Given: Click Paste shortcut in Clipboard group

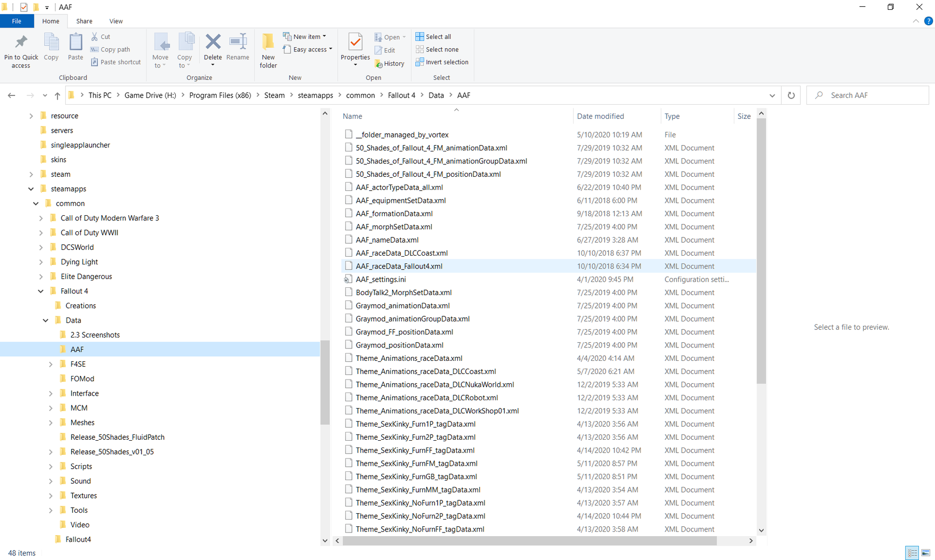Looking at the screenshot, I should tap(116, 62).
